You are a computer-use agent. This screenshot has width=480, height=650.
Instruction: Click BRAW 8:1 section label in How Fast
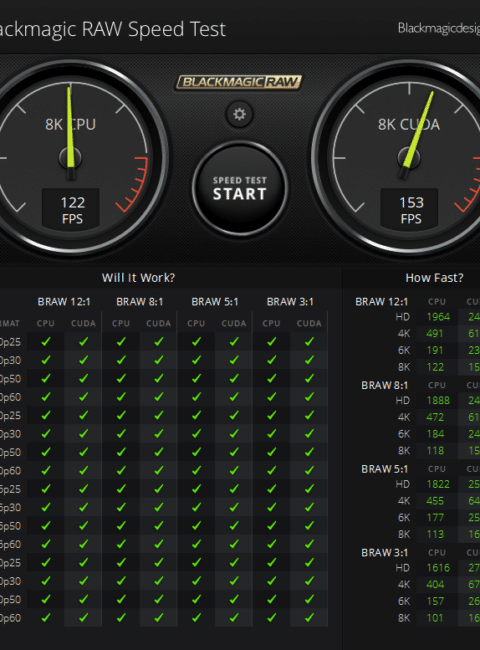tap(385, 385)
